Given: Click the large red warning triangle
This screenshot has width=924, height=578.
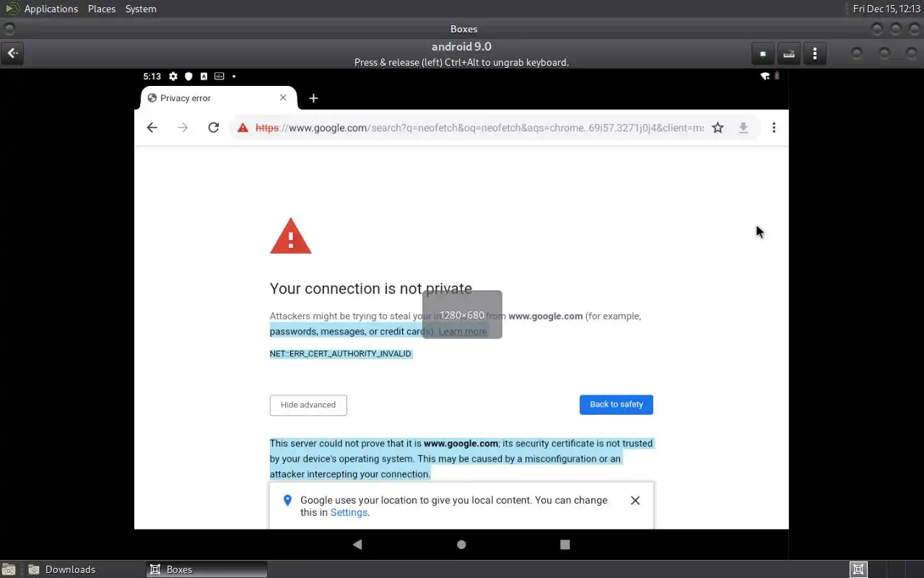Looking at the screenshot, I should (x=291, y=236).
